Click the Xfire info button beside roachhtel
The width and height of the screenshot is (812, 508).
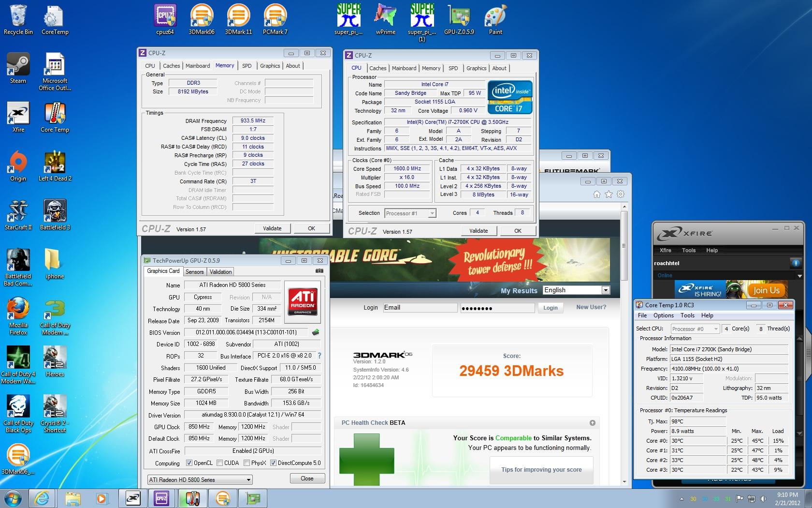click(x=796, y=263)
